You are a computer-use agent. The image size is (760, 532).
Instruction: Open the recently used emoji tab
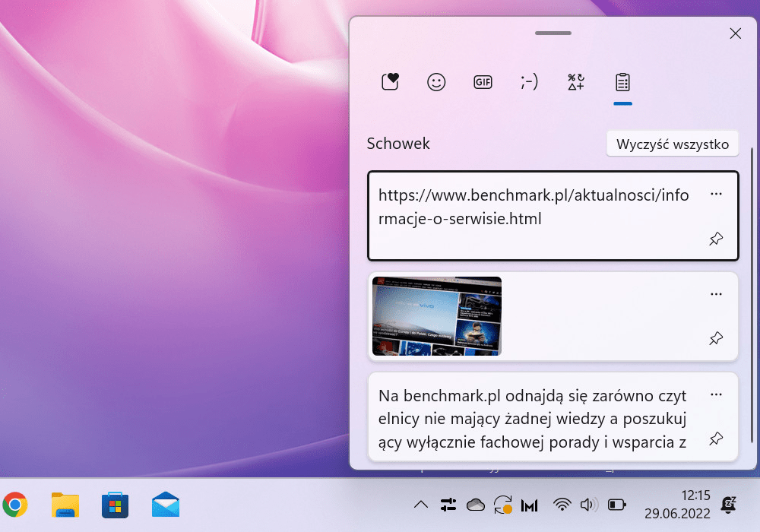(390, 82)
